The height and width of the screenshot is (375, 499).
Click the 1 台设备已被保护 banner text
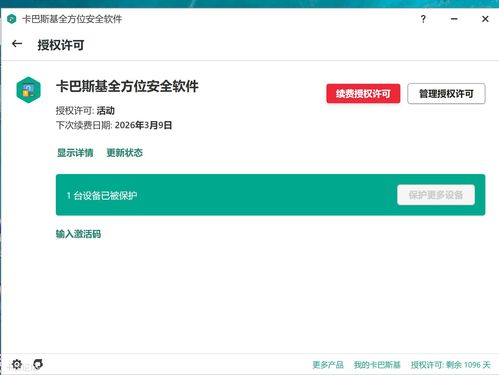click(102, 195)
